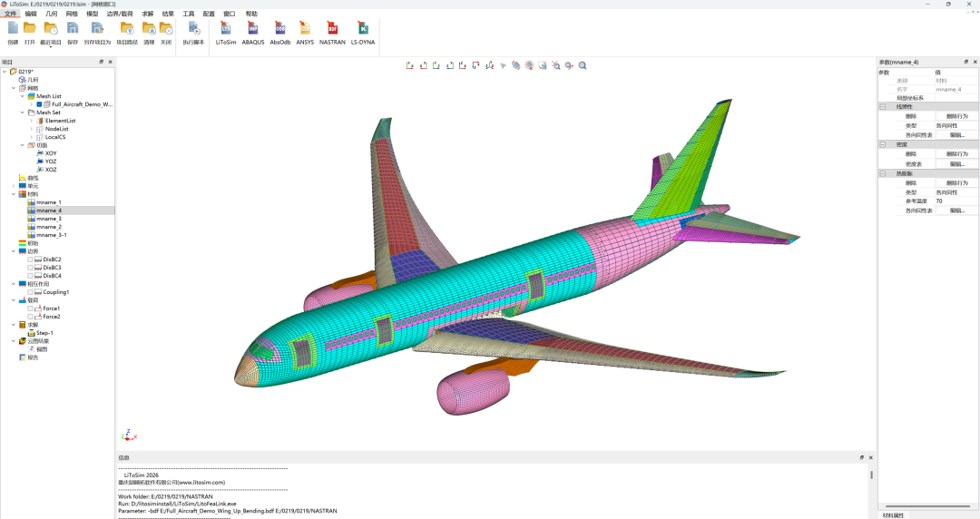Collapse the 0219* project root node
Image resolution: width=980 pixels, height=519 pixels.
[5, 72]
